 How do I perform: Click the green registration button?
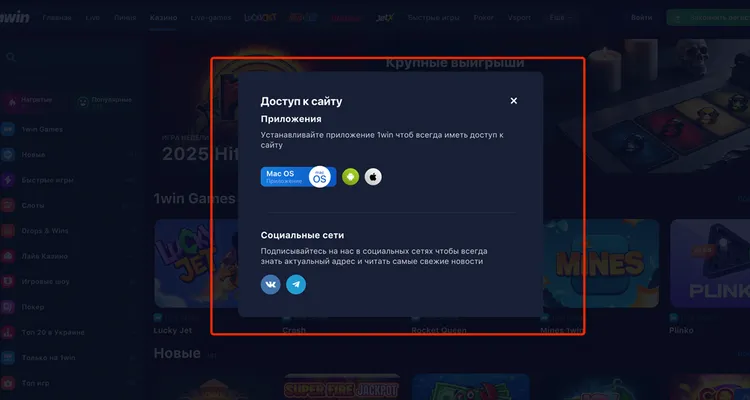[708, 18]
